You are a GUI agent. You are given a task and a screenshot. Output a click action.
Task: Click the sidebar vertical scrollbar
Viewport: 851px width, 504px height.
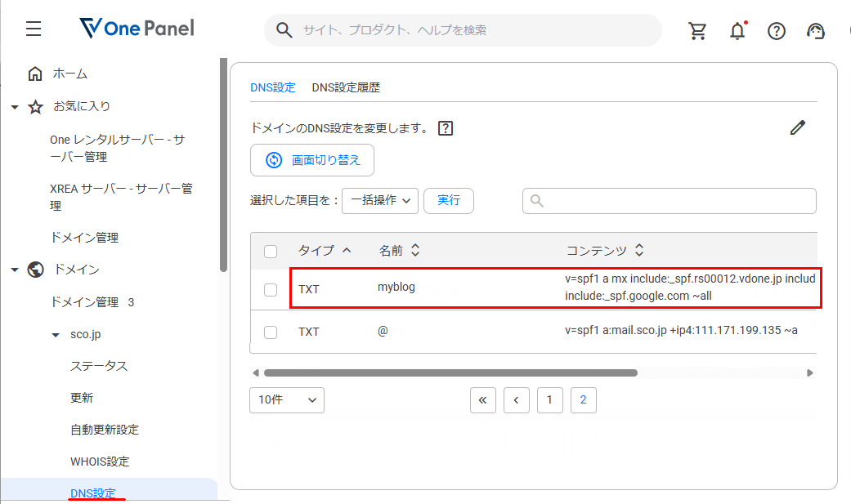[x=223, y=165]
